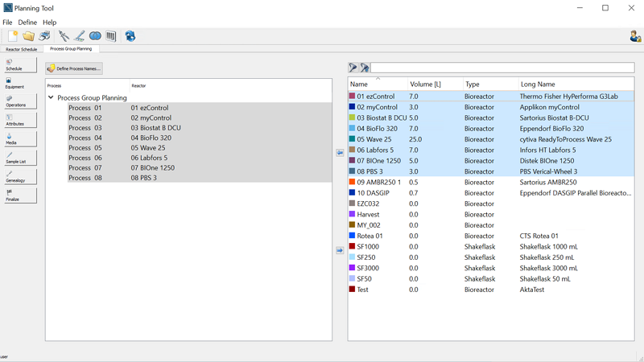This screenshot has height=362, width=644.
Task: Open the File menu
Action: (x=7, y=23)
